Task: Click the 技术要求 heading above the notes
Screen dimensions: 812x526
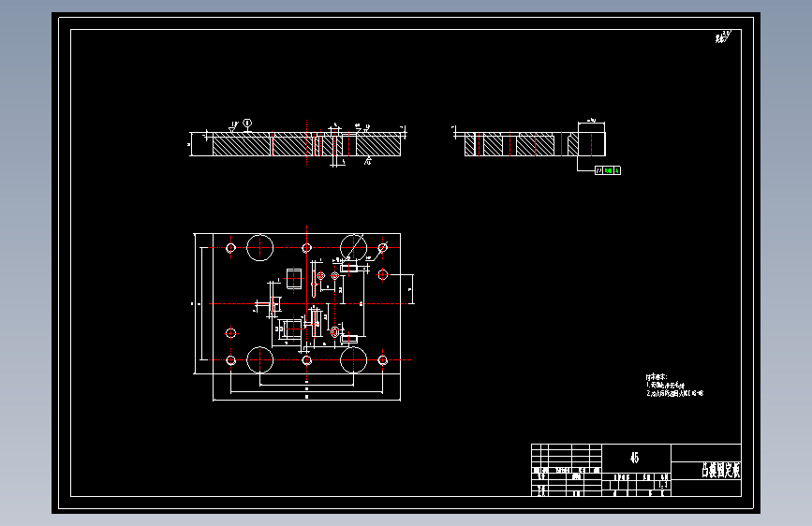Action: click(657, 377)
